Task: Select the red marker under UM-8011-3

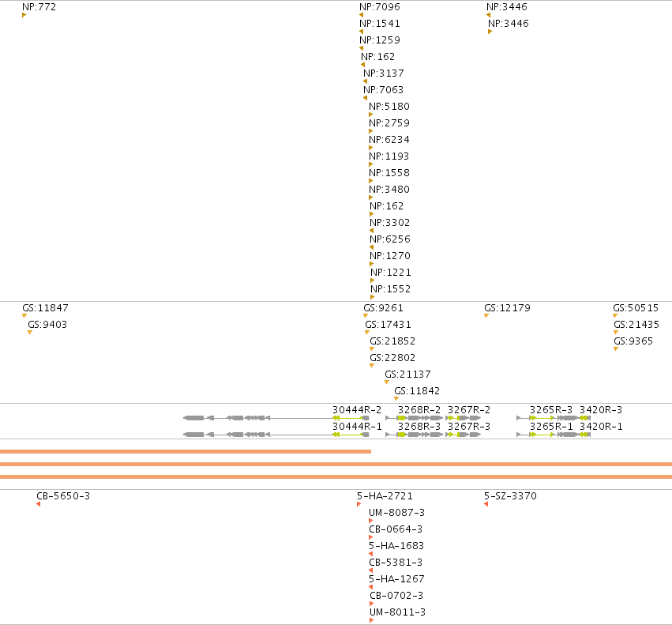Action: click(372, 620)
